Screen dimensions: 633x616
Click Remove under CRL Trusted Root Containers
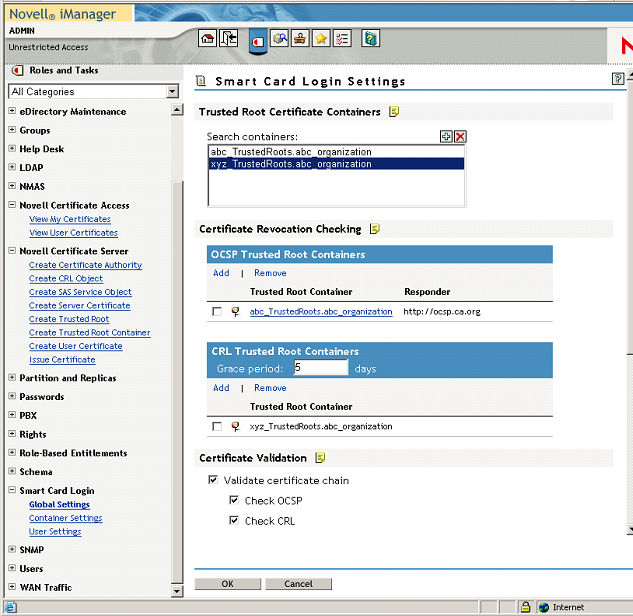coord(270,388)
